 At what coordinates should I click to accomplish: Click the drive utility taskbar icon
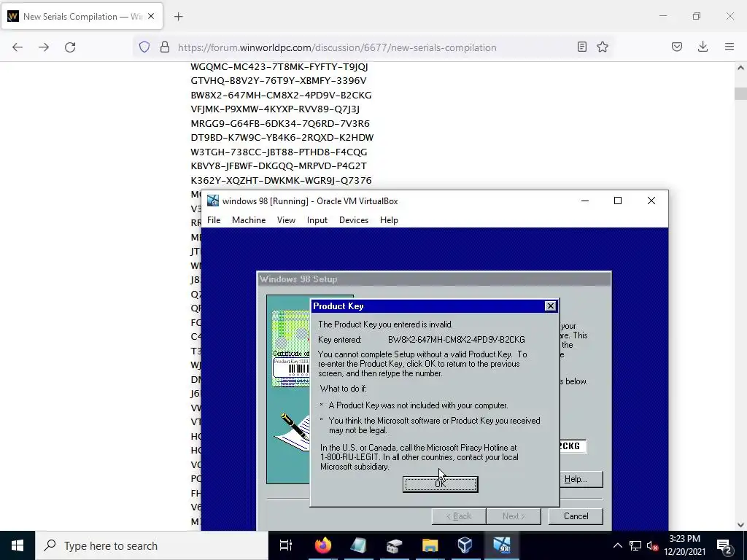pos(394,545)
